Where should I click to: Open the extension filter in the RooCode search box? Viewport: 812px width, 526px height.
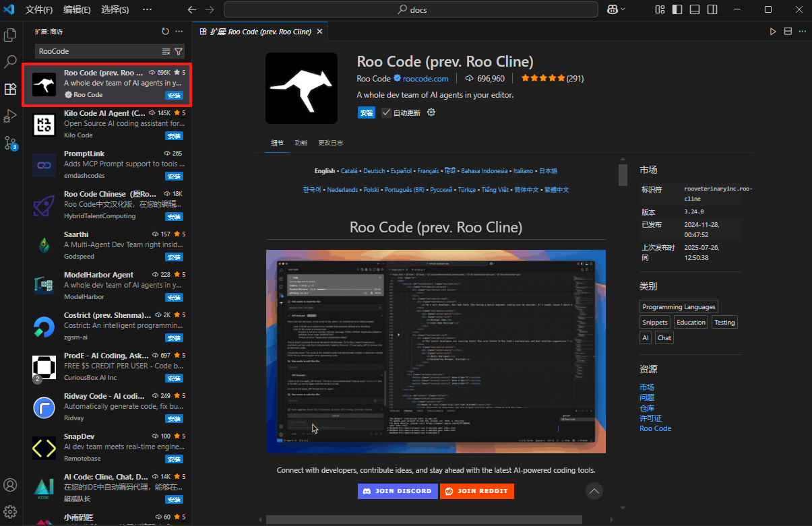point(178,51)
